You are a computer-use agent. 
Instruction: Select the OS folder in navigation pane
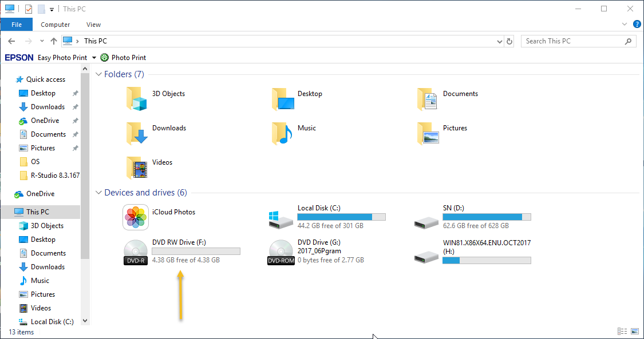pos(35,162)
